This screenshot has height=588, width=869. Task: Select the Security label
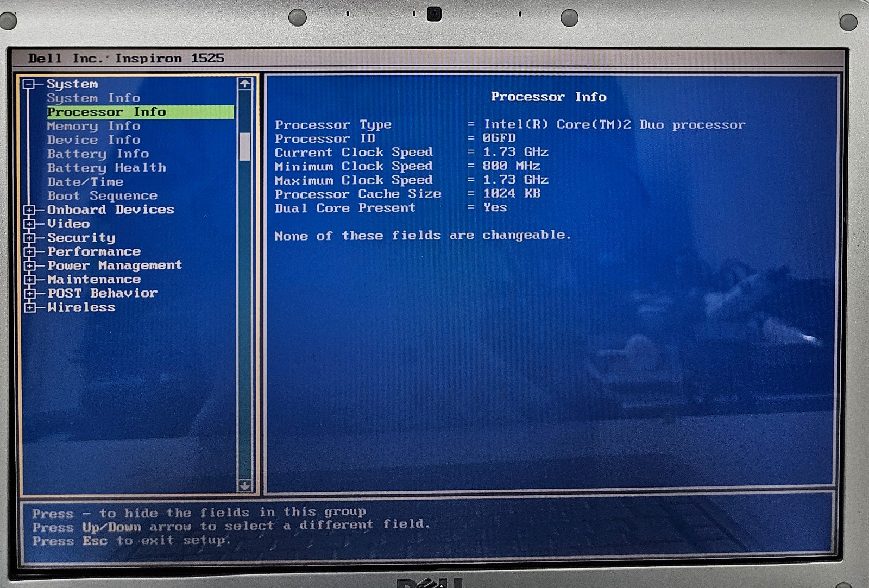(81, 238)
